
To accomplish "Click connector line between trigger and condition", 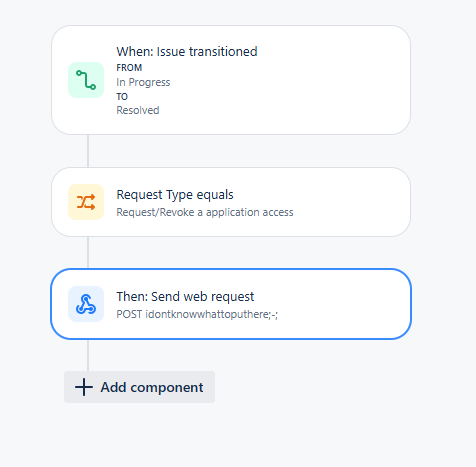I will 88,151.
